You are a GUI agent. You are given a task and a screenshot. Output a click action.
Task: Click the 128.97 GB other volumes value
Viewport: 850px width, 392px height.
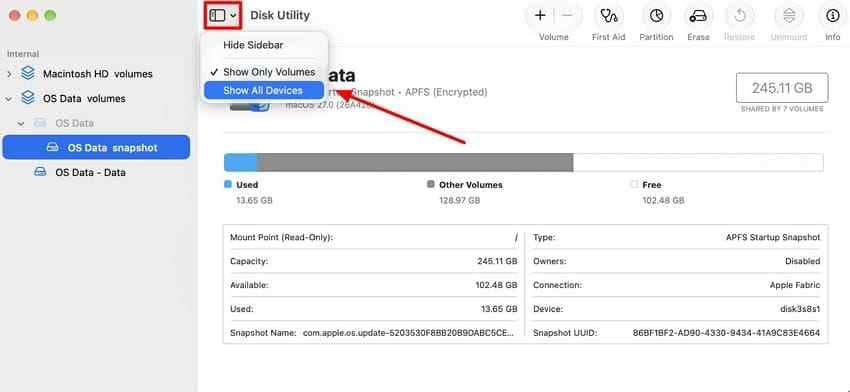pos(460,201)
